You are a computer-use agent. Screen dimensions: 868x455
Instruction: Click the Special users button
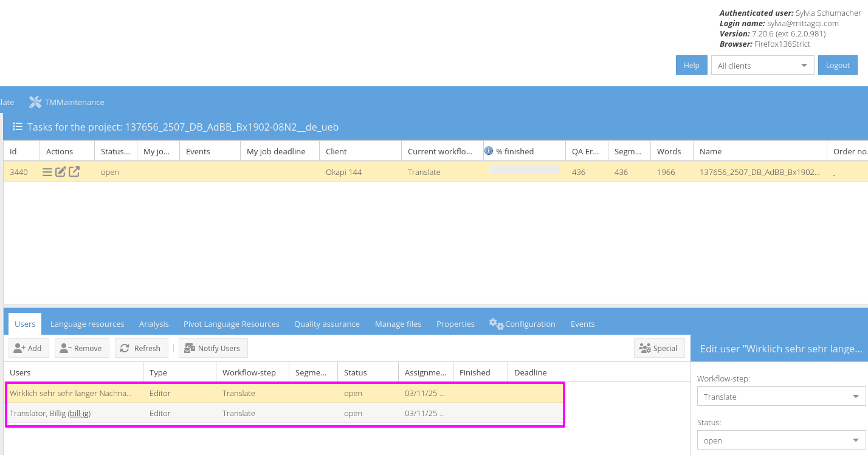[659, 348]
